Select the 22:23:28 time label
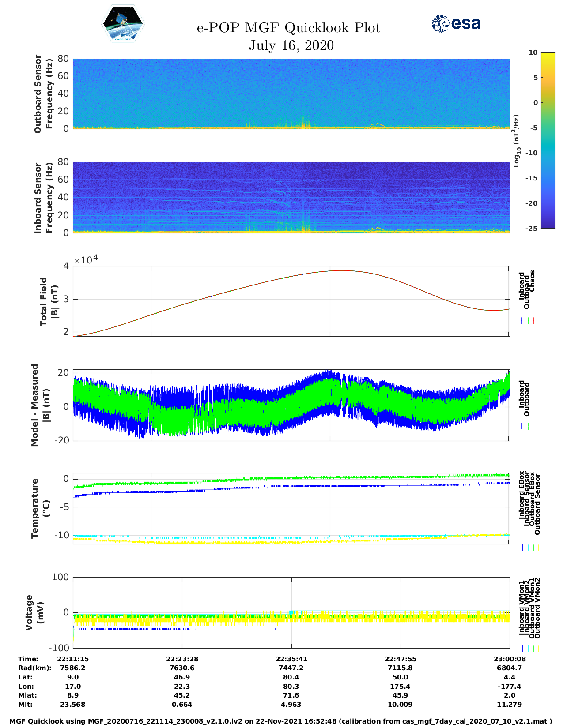Screen dimensions: 563x728 (182, 659)
